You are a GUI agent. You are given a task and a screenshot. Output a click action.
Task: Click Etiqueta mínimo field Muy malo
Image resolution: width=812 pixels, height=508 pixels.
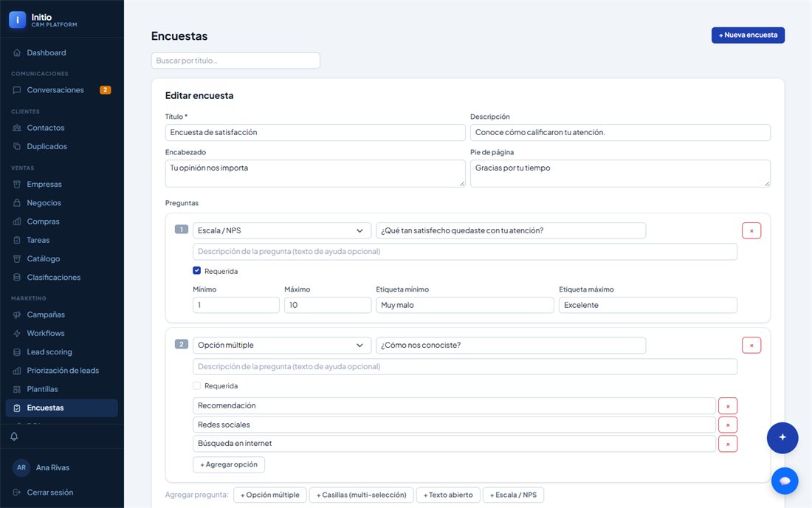pos(465,305)
